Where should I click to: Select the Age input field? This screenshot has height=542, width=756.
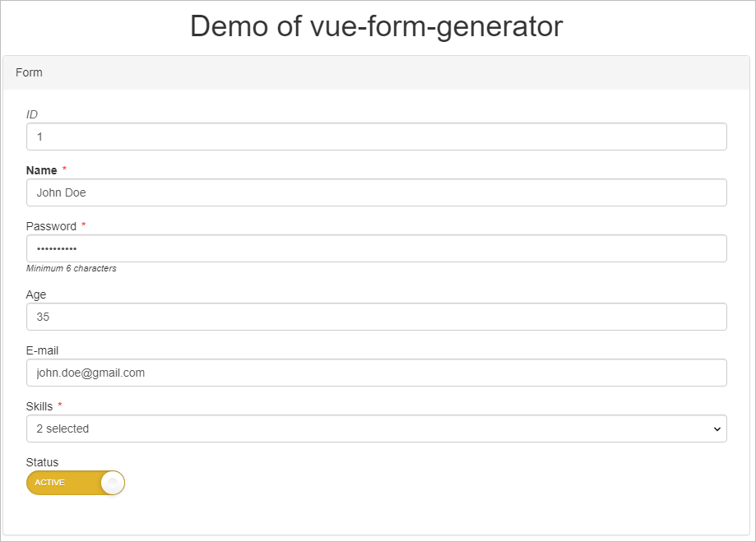376,317
